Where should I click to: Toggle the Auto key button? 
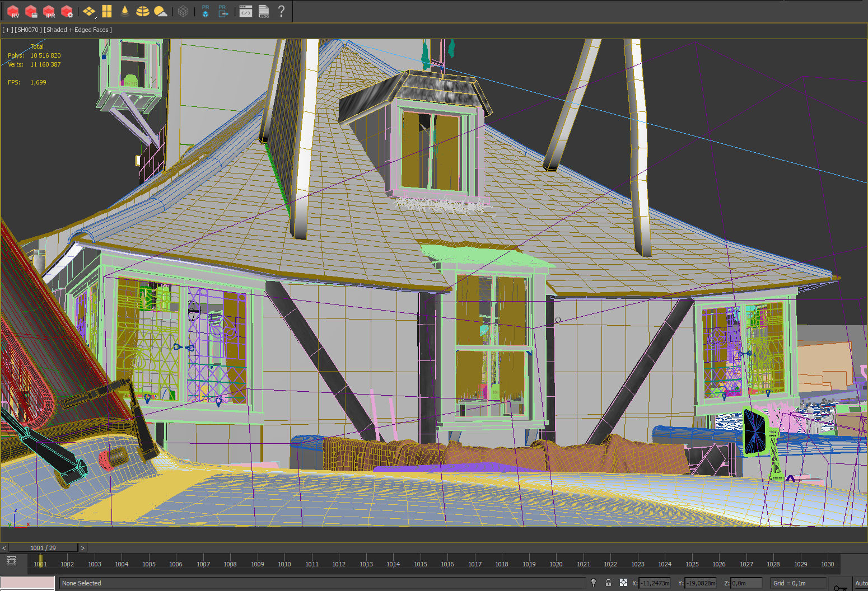[x=861, y=583]
